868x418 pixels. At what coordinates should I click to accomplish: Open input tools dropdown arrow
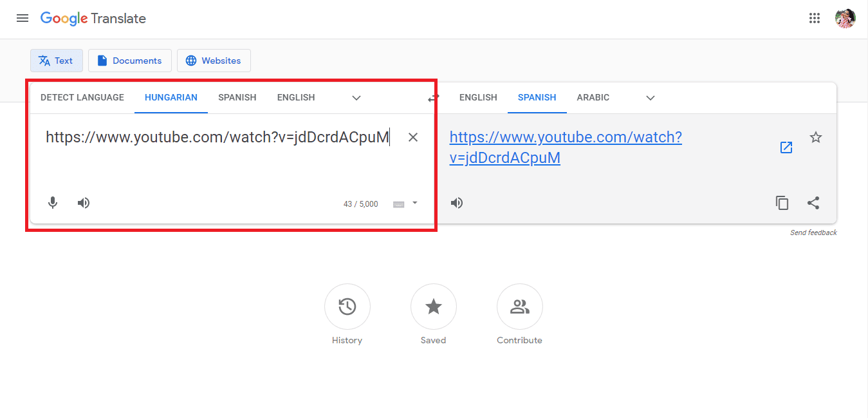click(414, 203)
